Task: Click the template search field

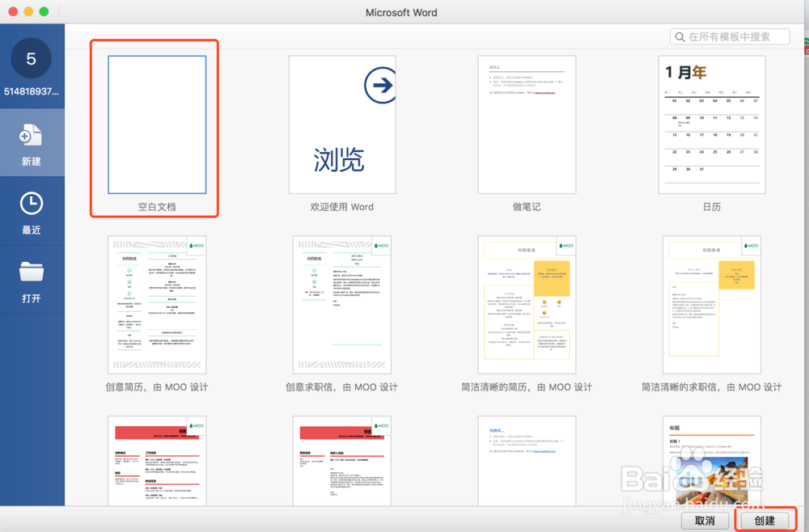Action: tap(730, 36)
